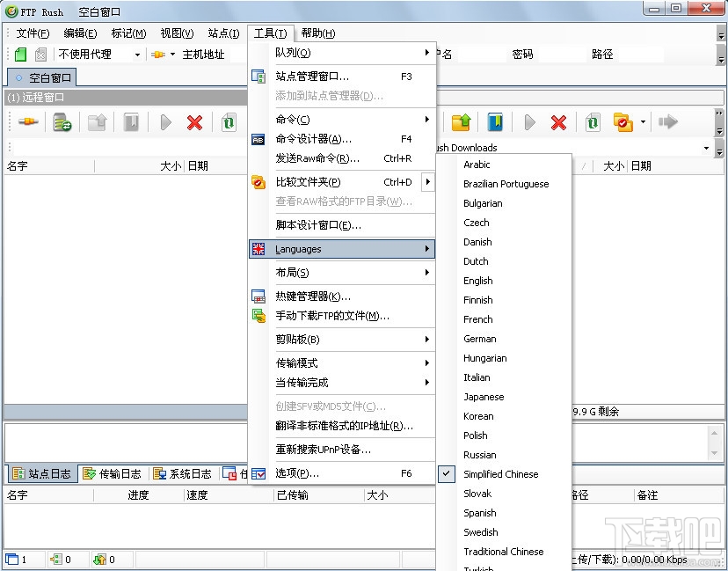Click the gray bookmark icon in the remote pane
728x571 pixels.
pos(131,122)
